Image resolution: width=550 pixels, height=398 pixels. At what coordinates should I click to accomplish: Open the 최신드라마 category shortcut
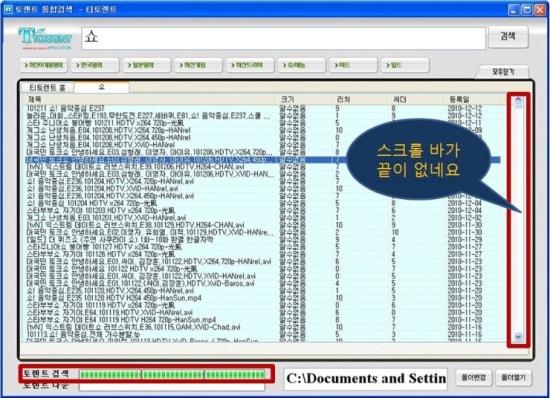tap(250, 65)
